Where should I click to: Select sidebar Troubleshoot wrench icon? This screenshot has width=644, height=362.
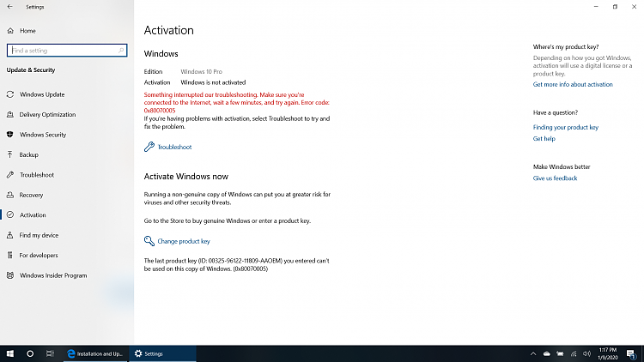click(10, 175)
